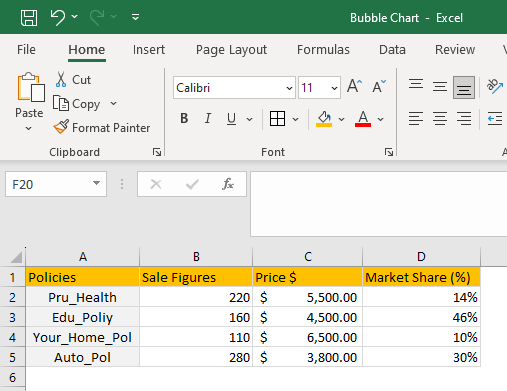The width and height of the screenshot is (507, 391).
Task: Open the borders options dropdown arrow
Action: (295, 119)
